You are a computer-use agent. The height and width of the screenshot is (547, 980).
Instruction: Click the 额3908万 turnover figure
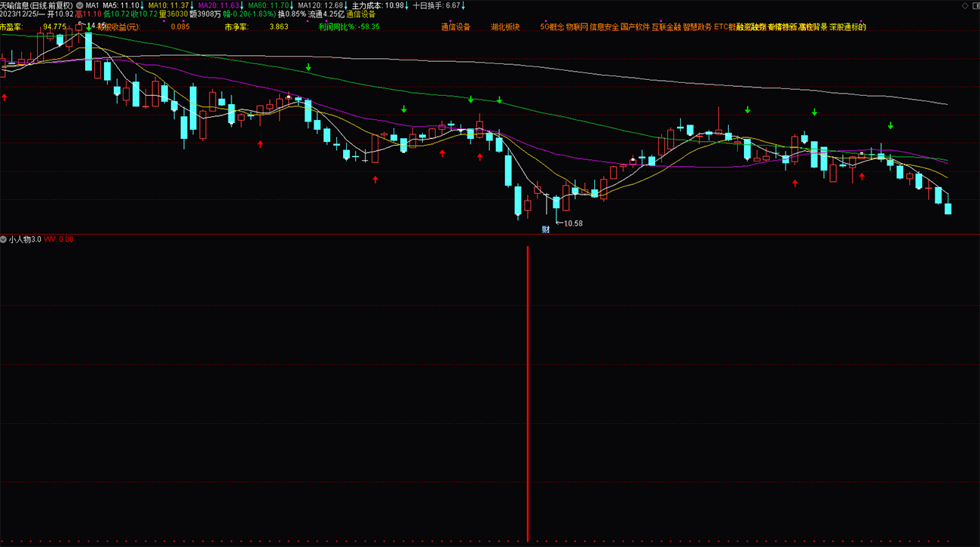[x=205, y=14]
